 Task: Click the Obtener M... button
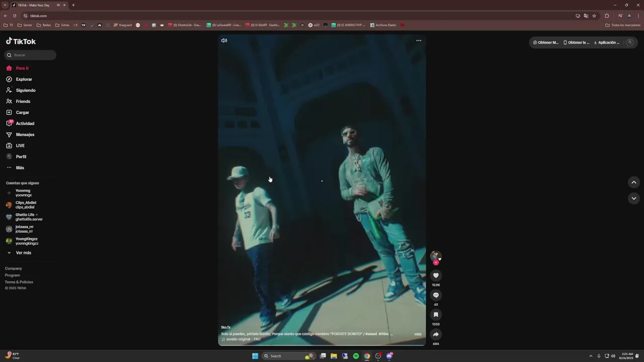(x=546, y=43)
